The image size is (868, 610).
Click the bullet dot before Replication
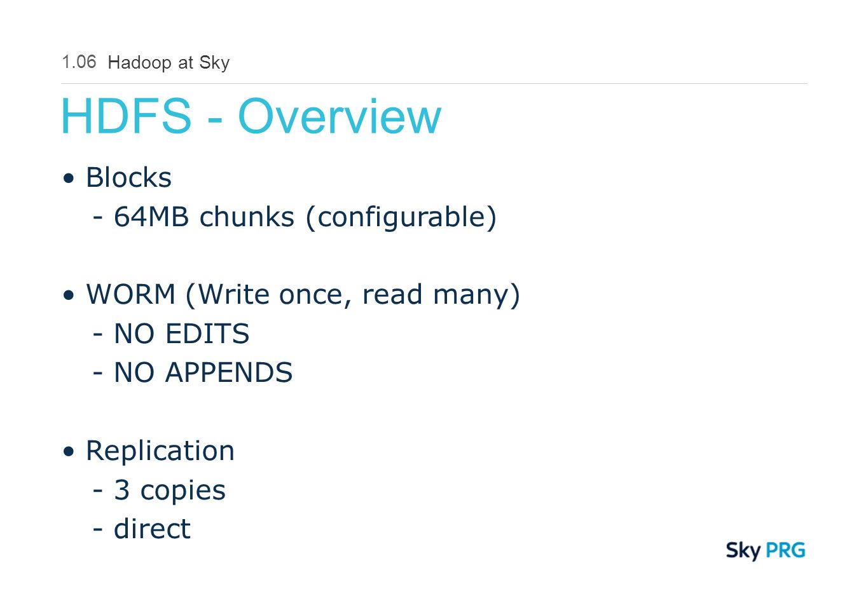pyautogui.click(x=69, y=452)
